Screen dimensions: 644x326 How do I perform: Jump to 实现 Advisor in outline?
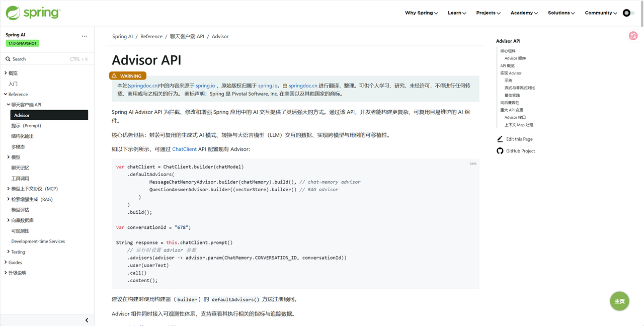click(x=511, y=73)
